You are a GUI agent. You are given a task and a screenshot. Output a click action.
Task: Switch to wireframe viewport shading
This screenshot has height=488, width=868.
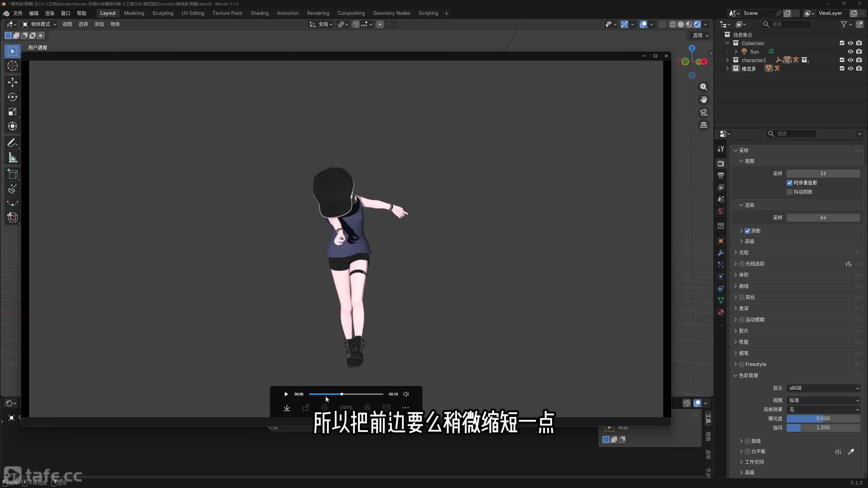[673, 24]
